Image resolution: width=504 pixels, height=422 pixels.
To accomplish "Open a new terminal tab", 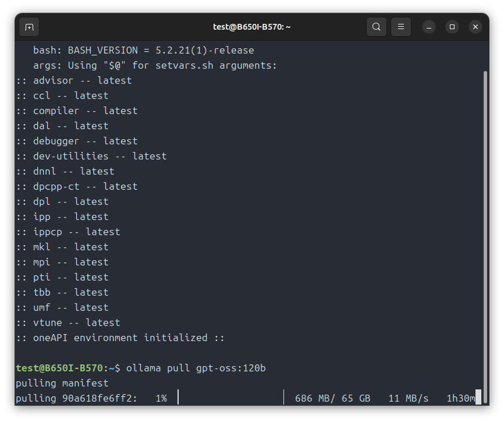I will pos(29,27).
